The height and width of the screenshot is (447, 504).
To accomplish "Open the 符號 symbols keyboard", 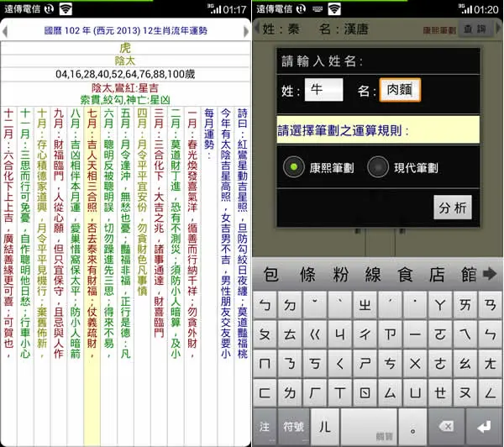I will [293, 427].
